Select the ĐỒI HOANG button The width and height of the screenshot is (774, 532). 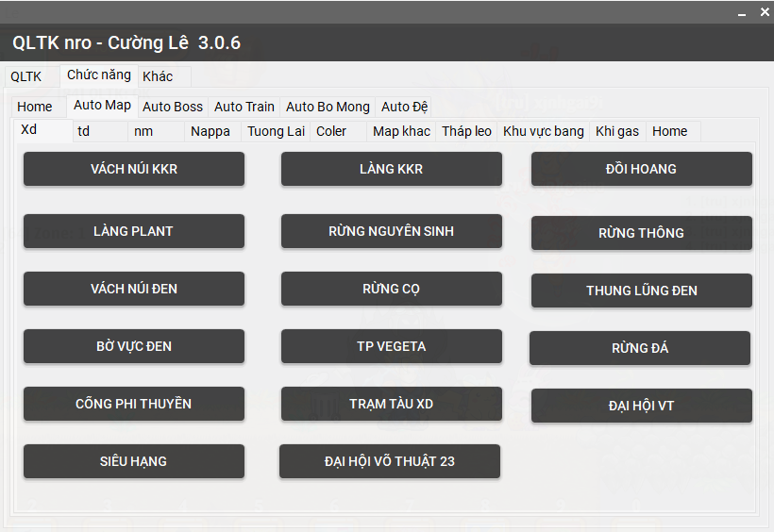[642, 169]
